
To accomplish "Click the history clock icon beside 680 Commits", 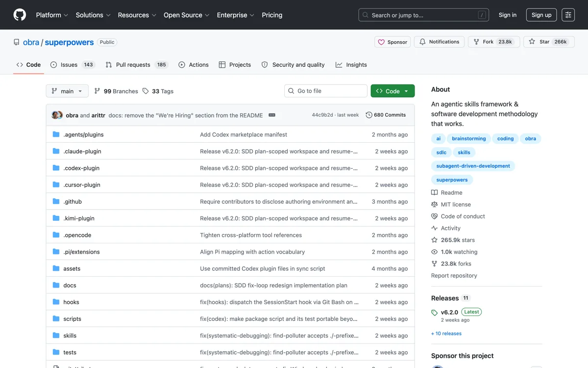I will click(x=369, y=115).
